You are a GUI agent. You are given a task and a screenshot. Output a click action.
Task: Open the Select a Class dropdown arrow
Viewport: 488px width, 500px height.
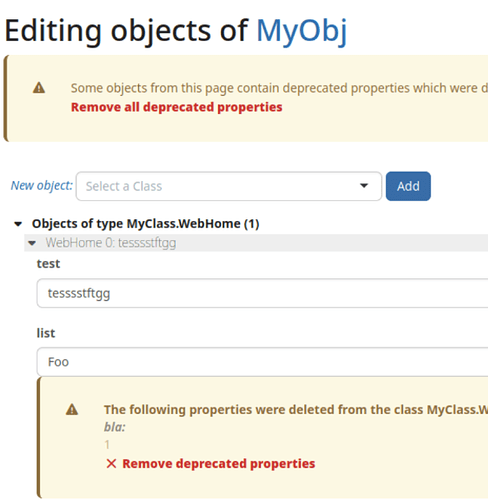[x=364, y=186]
